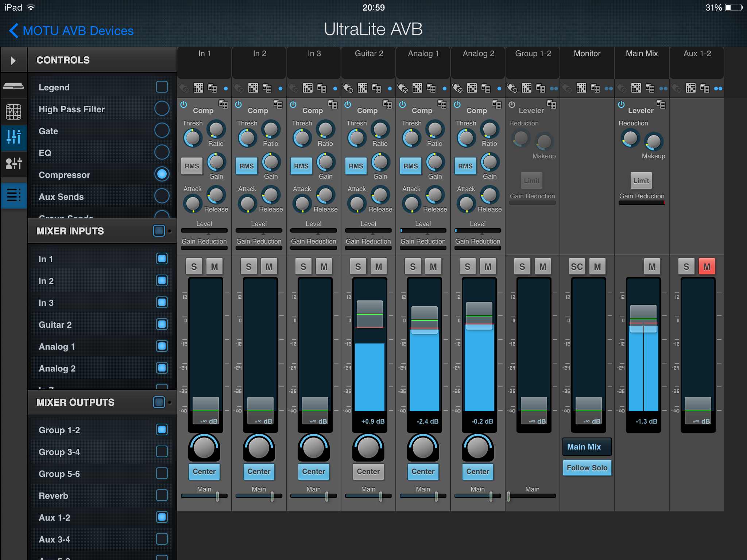
Task: Open In 1 Comp presets copy icon
Action: (223, 105)
